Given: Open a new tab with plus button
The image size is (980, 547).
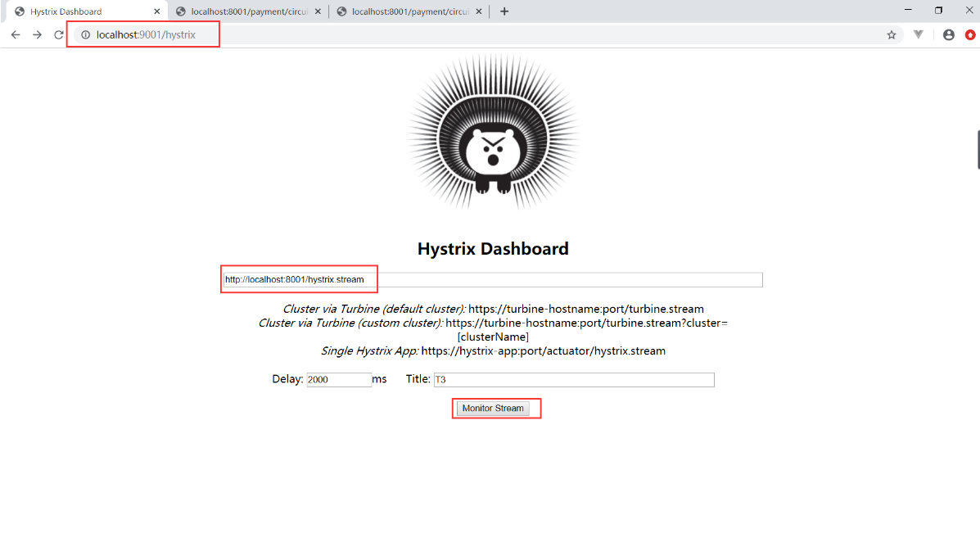Looking at the screenshot, I should click(x=504, y=11).
